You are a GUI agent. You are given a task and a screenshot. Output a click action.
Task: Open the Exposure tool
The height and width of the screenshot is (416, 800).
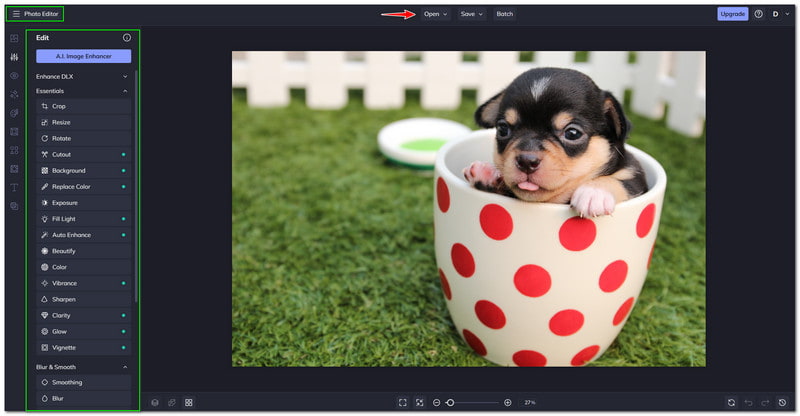pos(84,203)
